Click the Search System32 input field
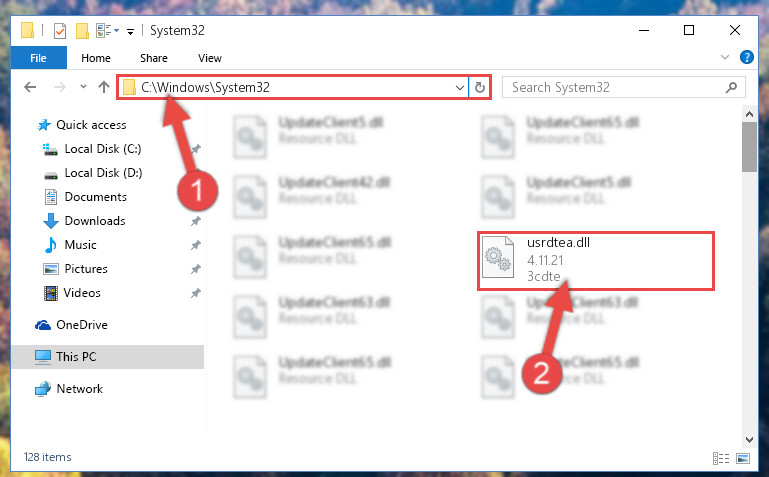Viewport: 769px width, 477px height. click(615, 87)
